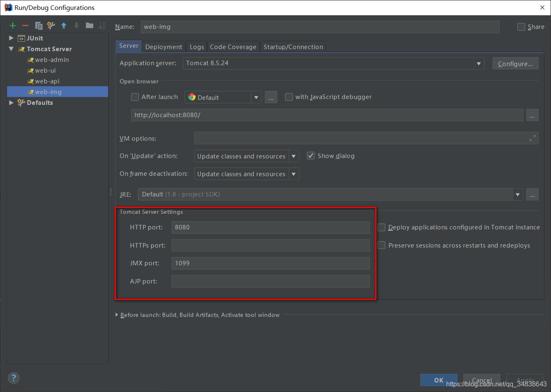Move configuration up arrow icon
Image resolution: width=551 pixels, height=392 pixels.
[x=64, y=26]
